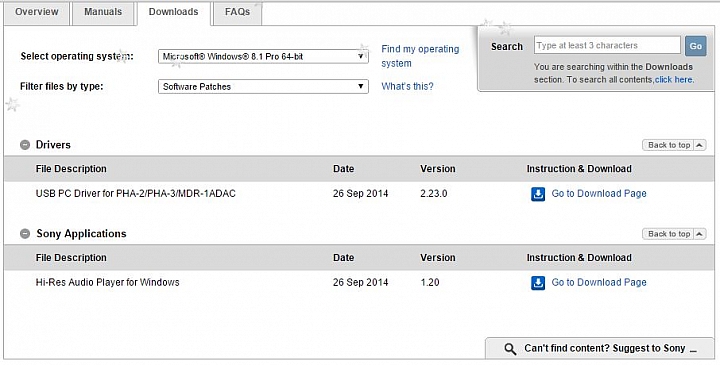Image resolution: width=720 pixels, height=365 pixels.
Task: Select the Downloads tab
Action: click(x=174, y=12)
